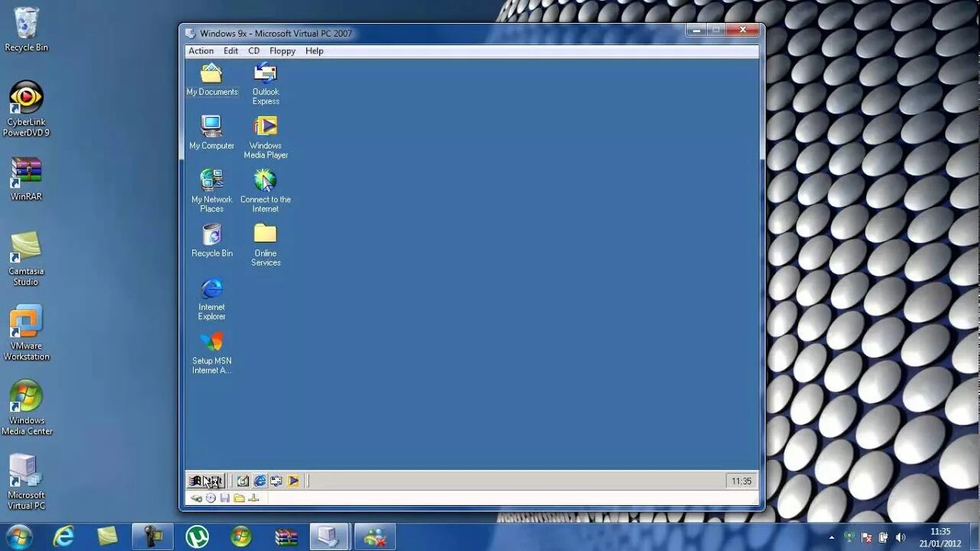Click the Show desktop strip

[974, 537]
